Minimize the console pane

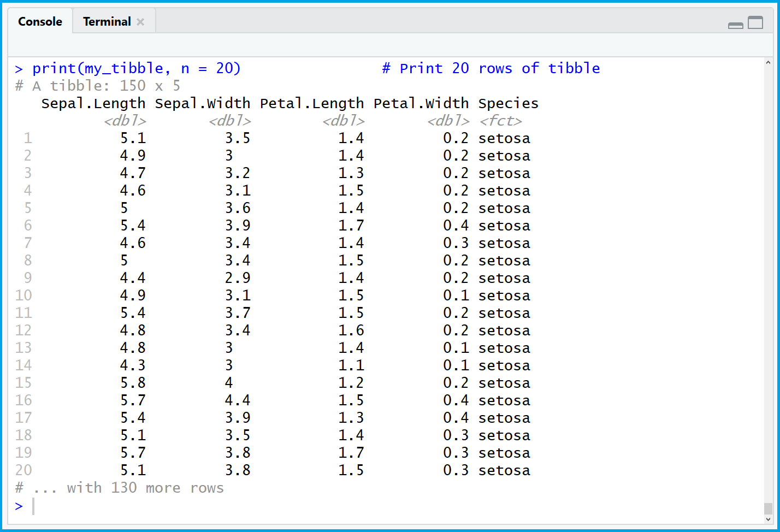(x=736, y=25)
